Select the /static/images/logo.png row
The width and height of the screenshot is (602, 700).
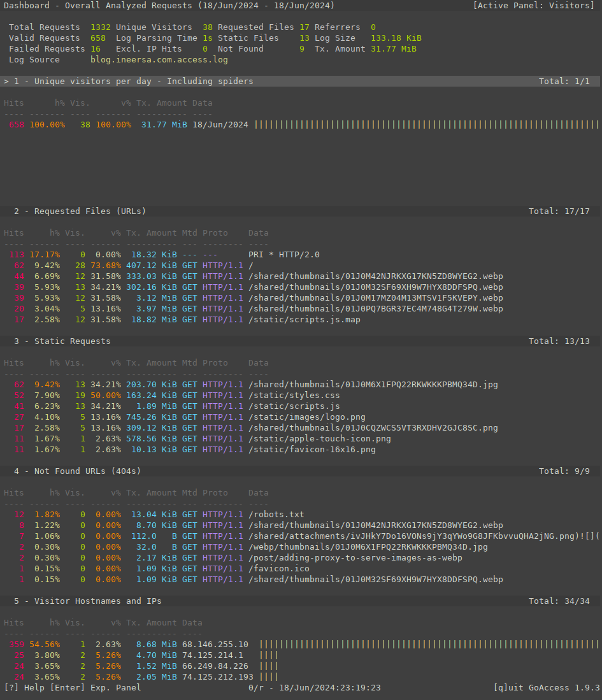[x=300, y=417]
